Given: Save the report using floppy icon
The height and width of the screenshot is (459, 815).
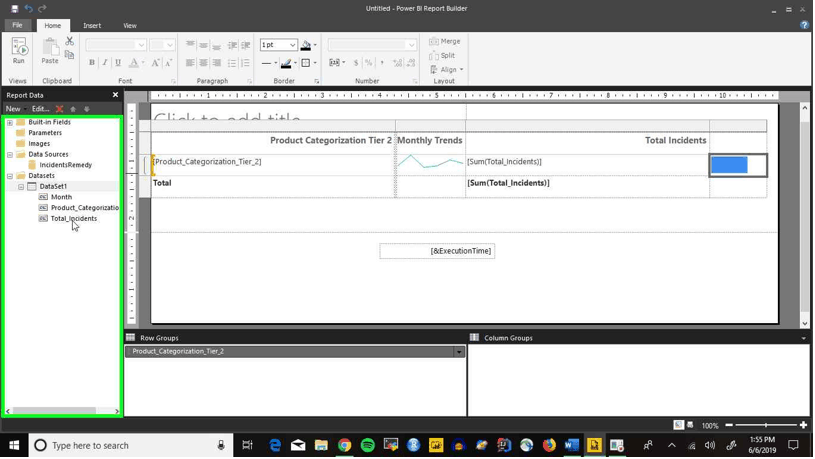Looking at the screenshot, I should pos(15,8).
